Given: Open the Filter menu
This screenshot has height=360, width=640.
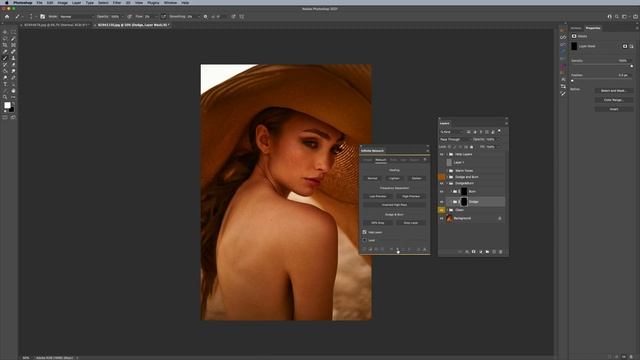Looking at the screenshot, I should [117, 2].
